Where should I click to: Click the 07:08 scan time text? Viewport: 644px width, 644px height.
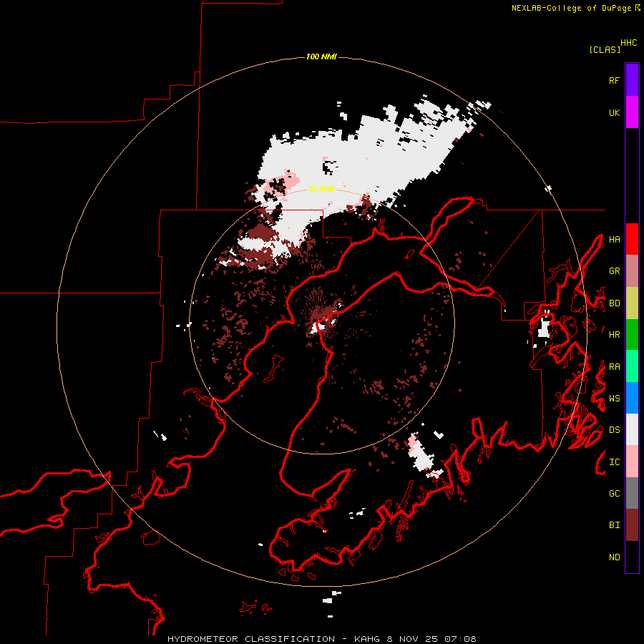[x=462, y=639]
